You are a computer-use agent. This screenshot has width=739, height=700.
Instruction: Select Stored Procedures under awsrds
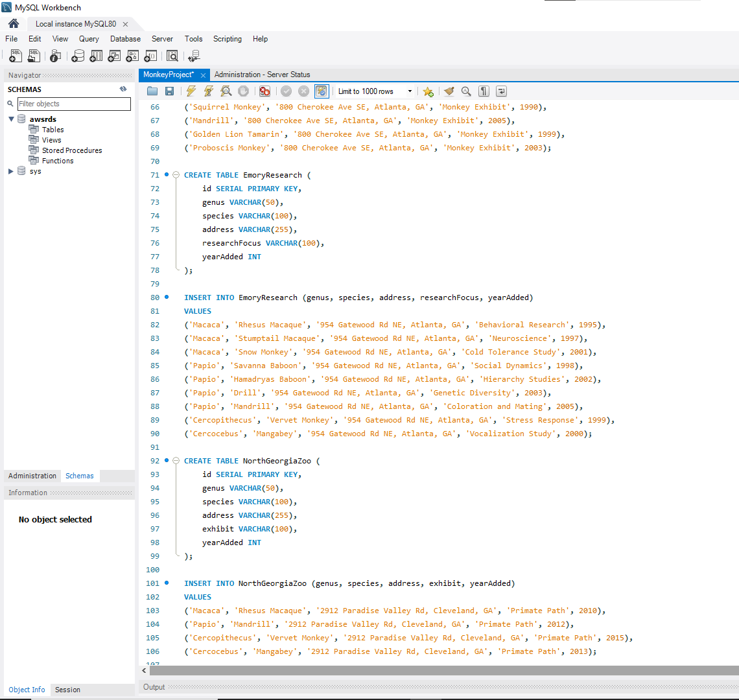tap(72, 150)
